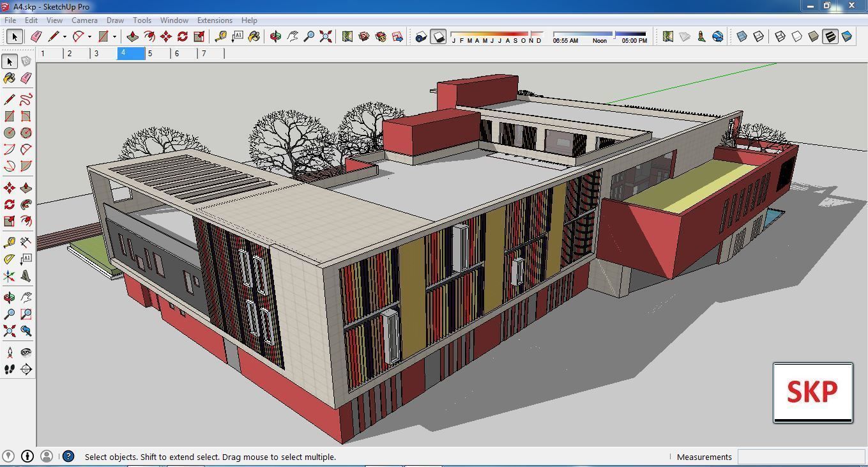Screen dimensions: 868x467
Task: Click Preview Model in Google Earth icon
Action: (x=718, y=36)
